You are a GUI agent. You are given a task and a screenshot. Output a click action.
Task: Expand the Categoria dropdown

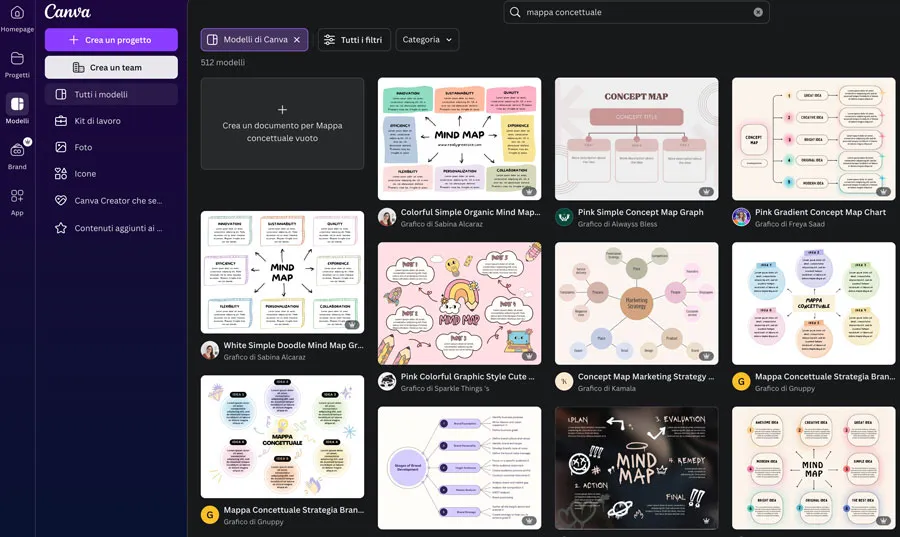pyautogui.click(x=427, y=40)
